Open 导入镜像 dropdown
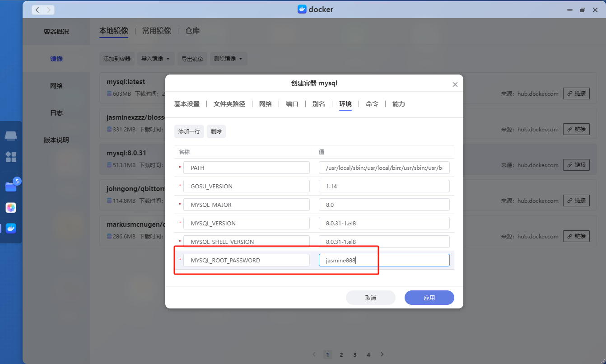This screenshot has width=606, height=364. coord(156,59)
